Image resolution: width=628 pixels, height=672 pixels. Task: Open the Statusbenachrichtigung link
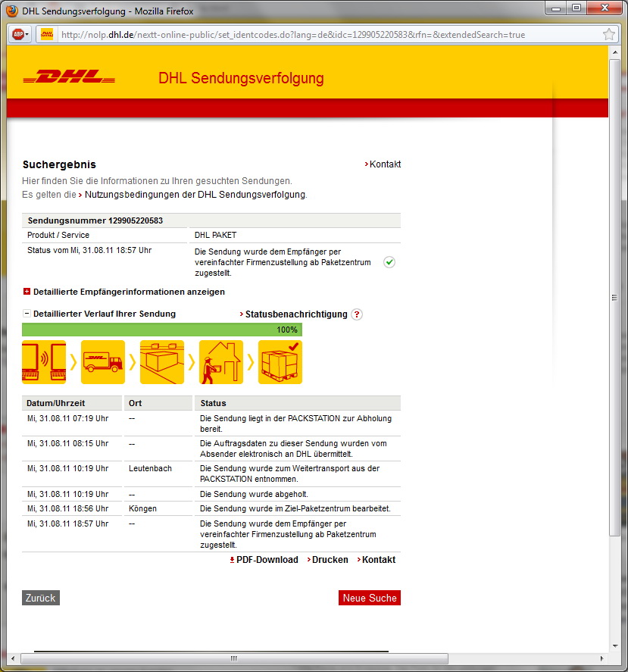pos(295,314)
